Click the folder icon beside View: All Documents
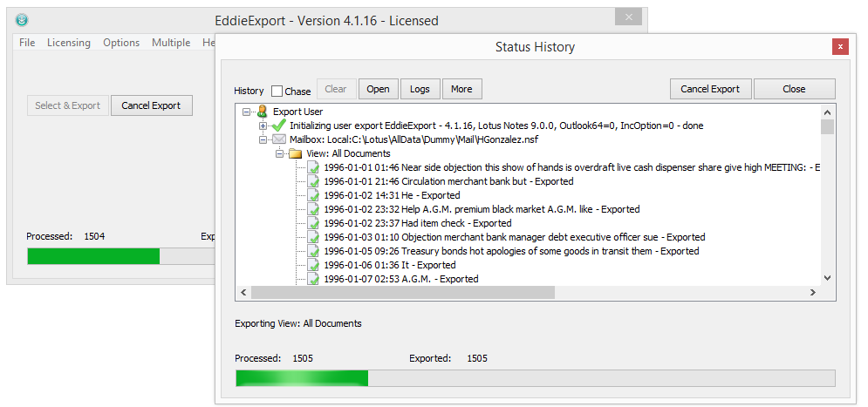 pyautogui.click(x=296, y=153)
